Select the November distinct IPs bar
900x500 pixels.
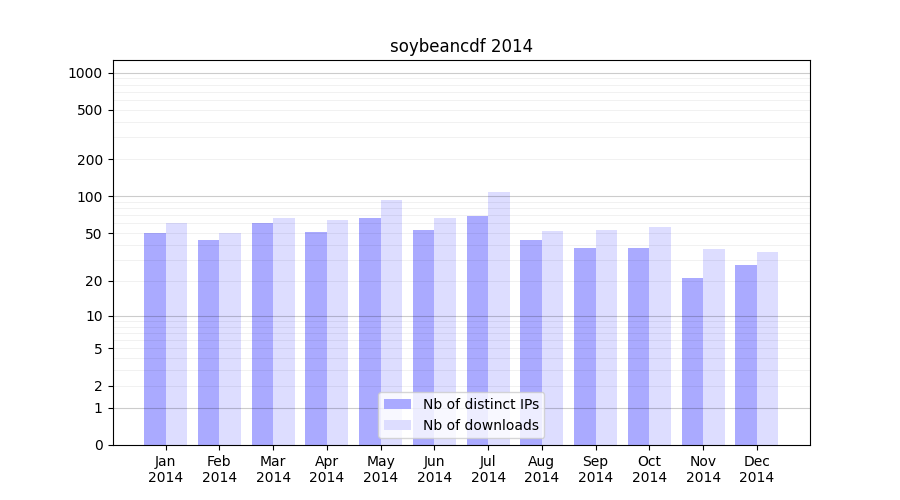click(x=692, y=361)
